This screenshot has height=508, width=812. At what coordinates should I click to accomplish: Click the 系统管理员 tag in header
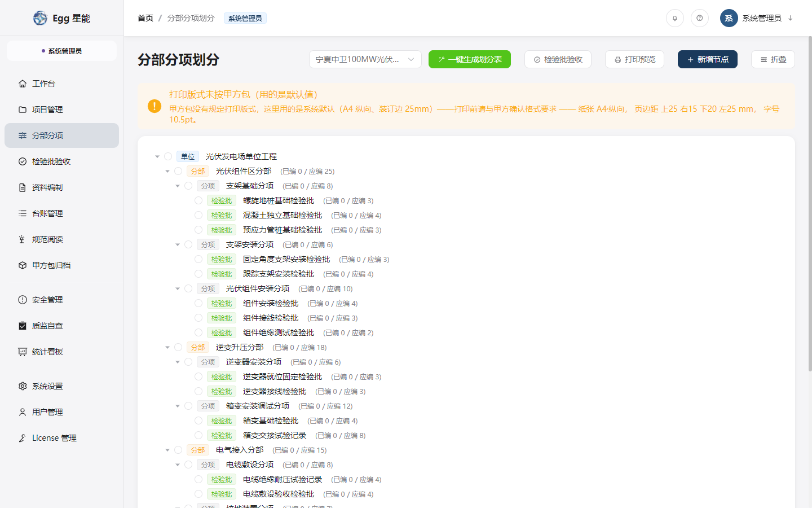click(x=245, y=18)
